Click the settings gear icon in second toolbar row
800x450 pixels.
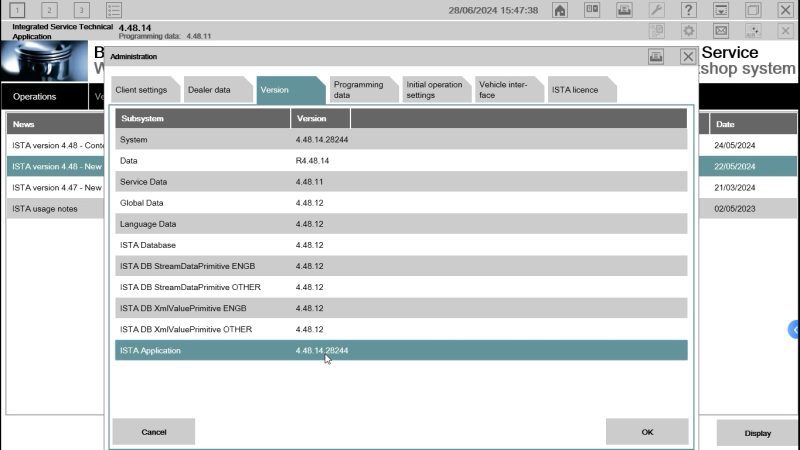pos(688,31)
